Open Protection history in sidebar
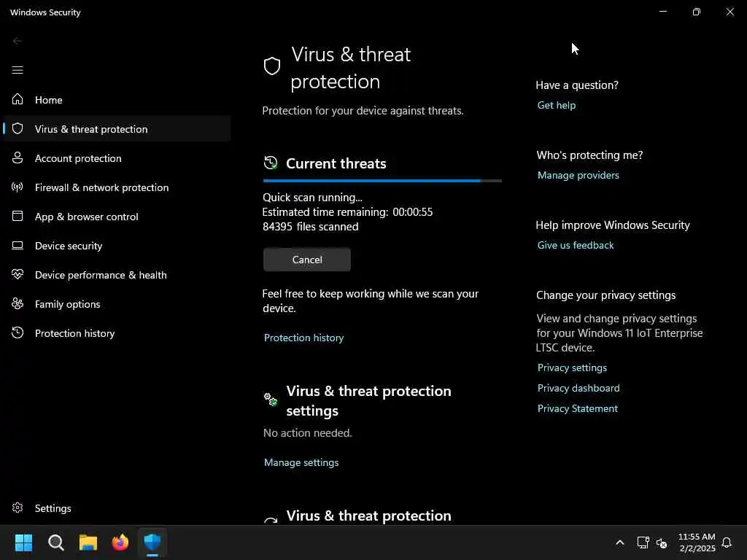 click(117, 332)
